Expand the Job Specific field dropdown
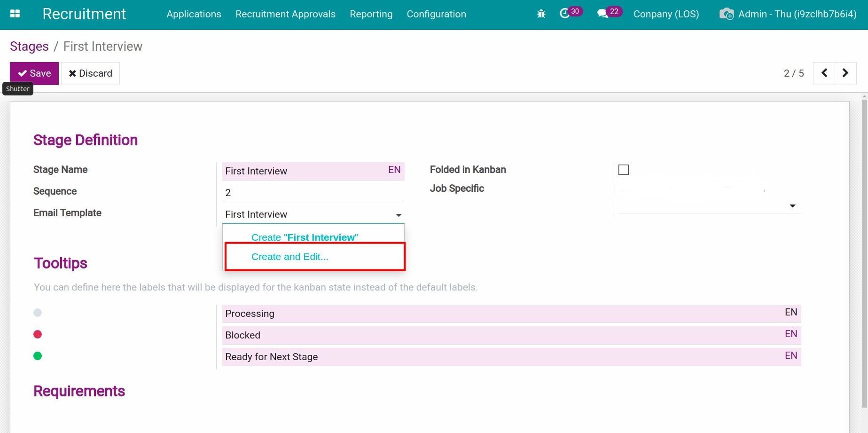 click(x=792, y=206)
